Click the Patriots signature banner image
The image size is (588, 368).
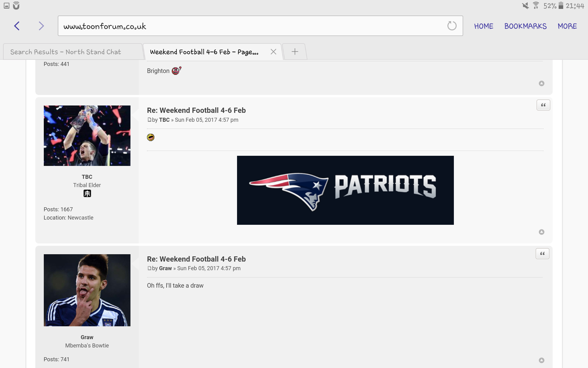tap(345, 190)
